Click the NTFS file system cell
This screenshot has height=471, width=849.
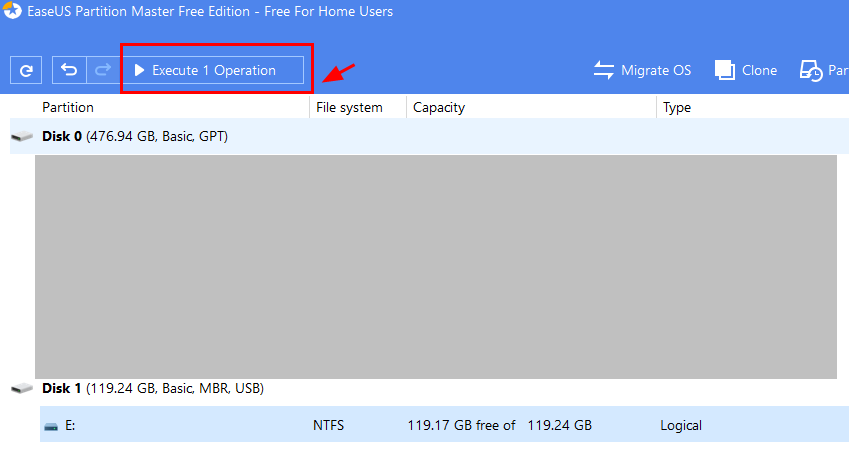[328, 425]
